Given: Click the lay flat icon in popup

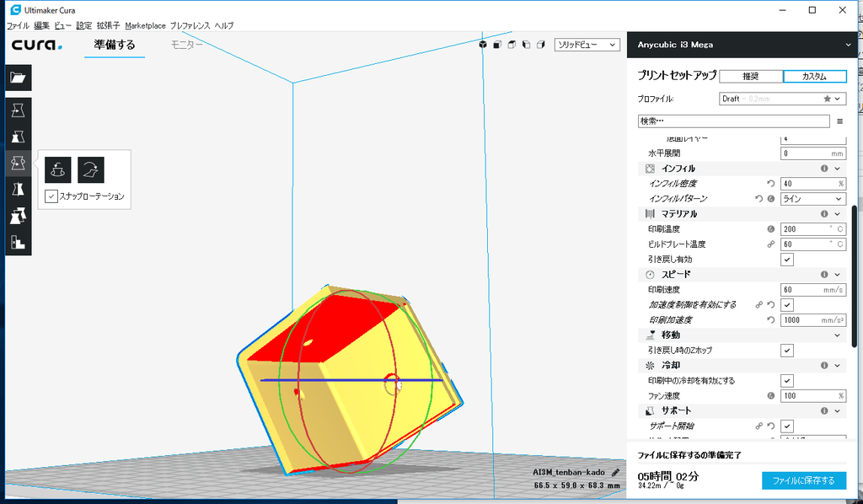Looking at the screenshot, I should pos(91,169).
